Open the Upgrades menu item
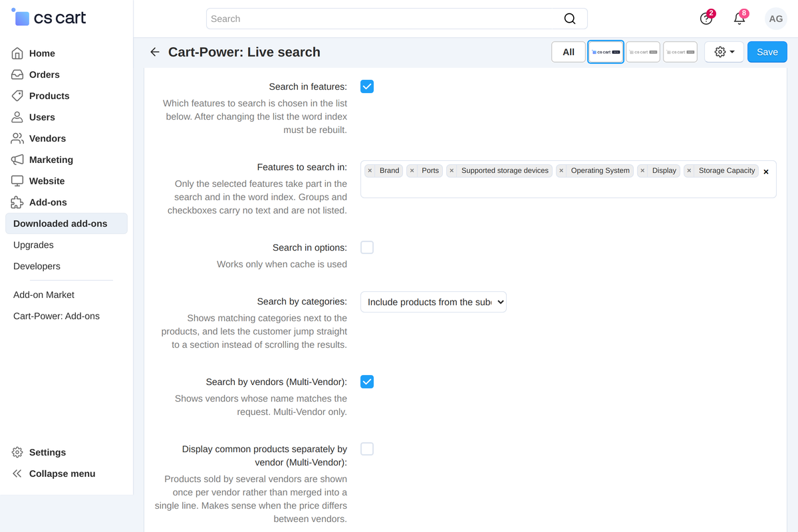 [x=33, y=245]
